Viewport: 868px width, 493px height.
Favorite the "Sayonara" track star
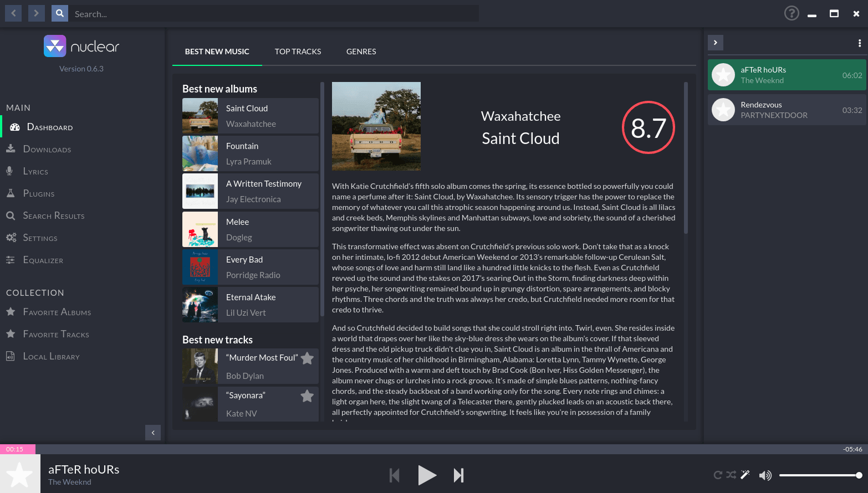[x=307, y=396]
